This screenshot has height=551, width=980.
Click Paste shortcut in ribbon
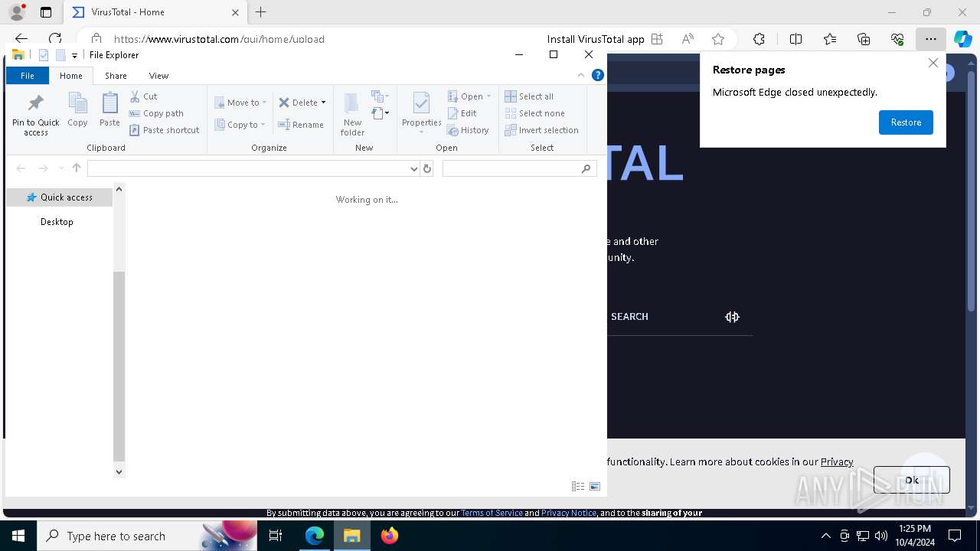tap(165, 130)
